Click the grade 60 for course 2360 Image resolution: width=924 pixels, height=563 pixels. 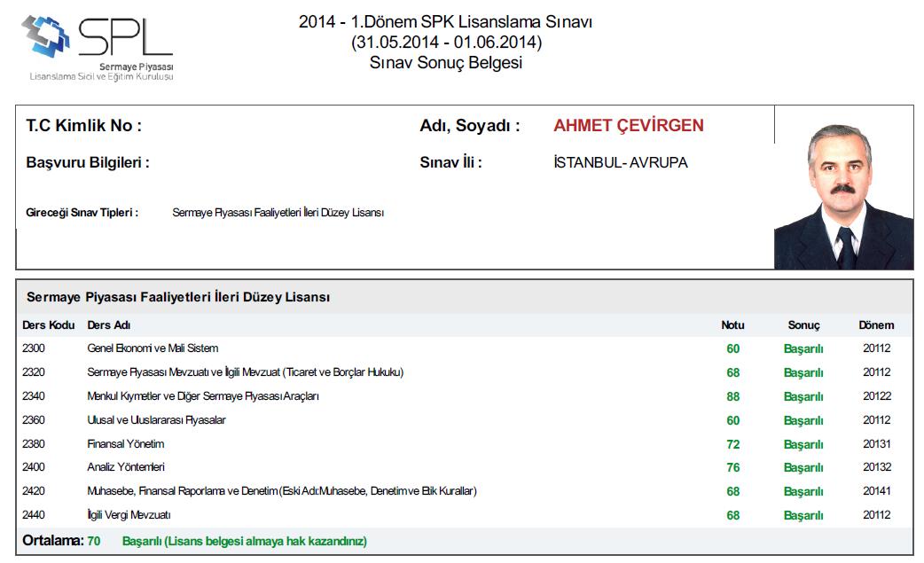(x=733, y=420)
